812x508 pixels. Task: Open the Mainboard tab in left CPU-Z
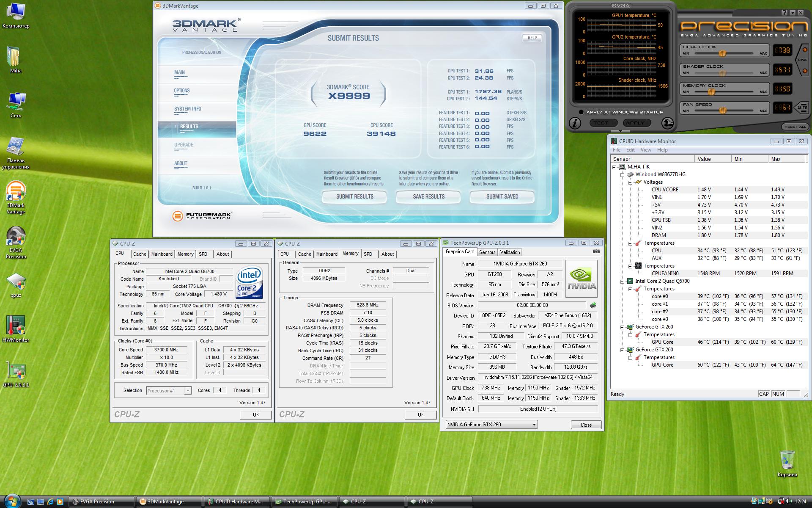[162, 254]
